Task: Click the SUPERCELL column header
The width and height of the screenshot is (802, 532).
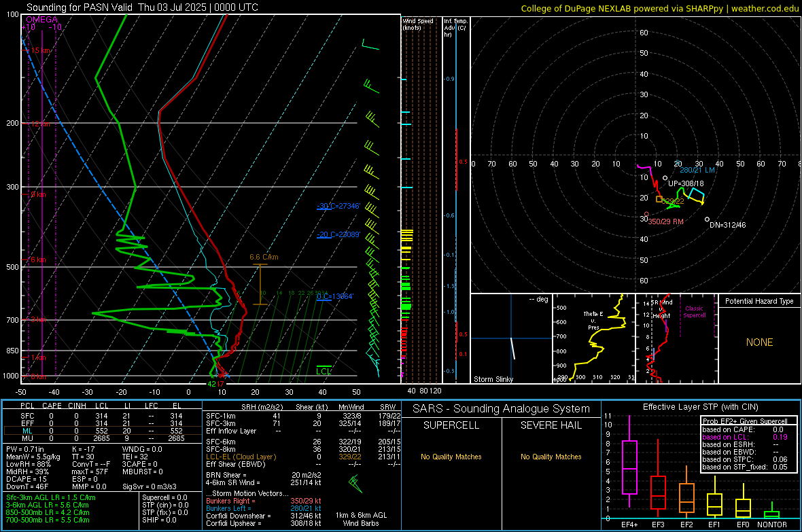Action: tap(451, 425)
